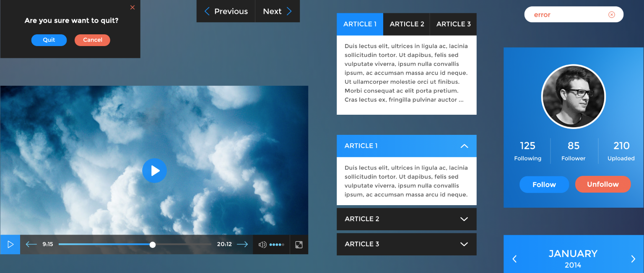The width and height of the screenshot is (644, 273).
Task: Follow the user with the Follow button
Action: pyautogui.click(x=544, y=185)
